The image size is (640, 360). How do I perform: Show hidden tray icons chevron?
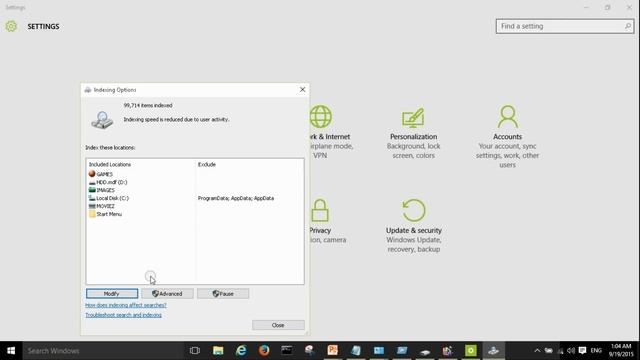coord(537,351)
